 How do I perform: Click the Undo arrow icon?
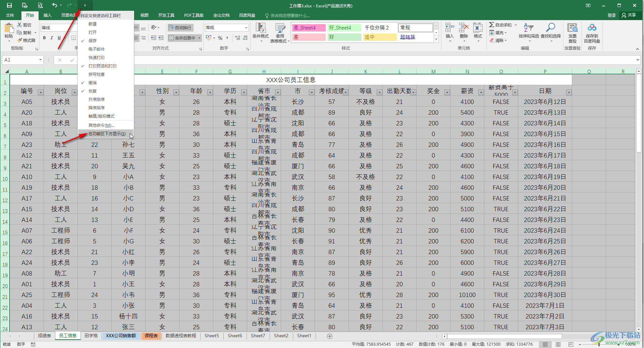[x=54, y=5]
